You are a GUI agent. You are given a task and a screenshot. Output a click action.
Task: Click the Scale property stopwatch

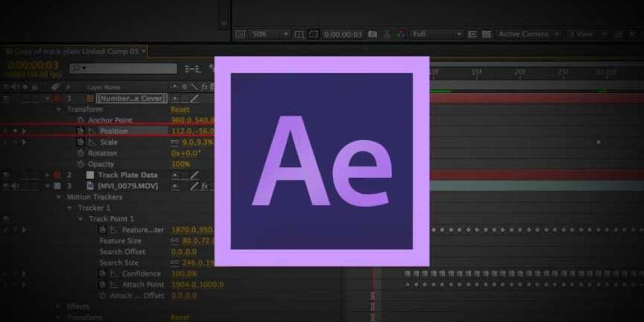(80, 142)
